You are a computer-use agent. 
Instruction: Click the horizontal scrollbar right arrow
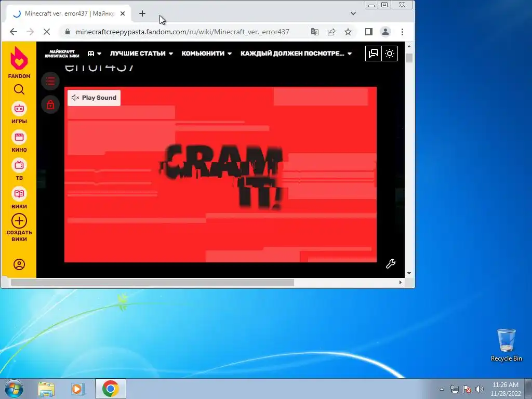[401, 282]
